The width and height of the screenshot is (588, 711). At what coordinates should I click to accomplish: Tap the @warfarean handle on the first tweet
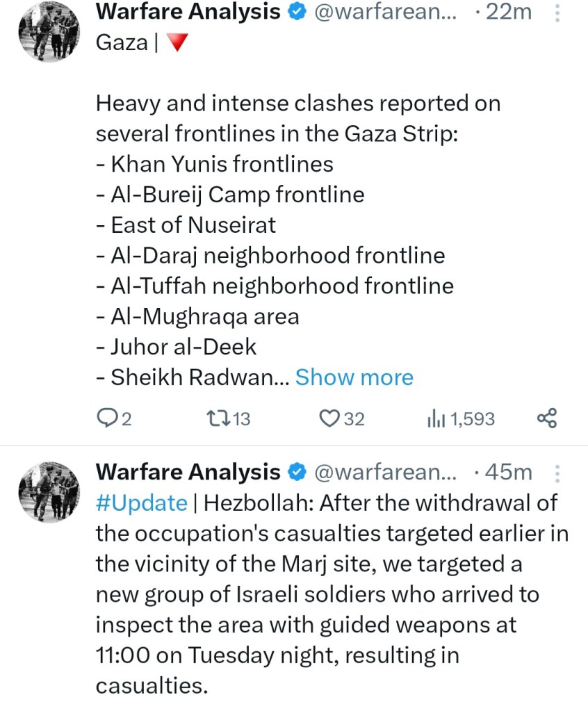click(386, 12)
